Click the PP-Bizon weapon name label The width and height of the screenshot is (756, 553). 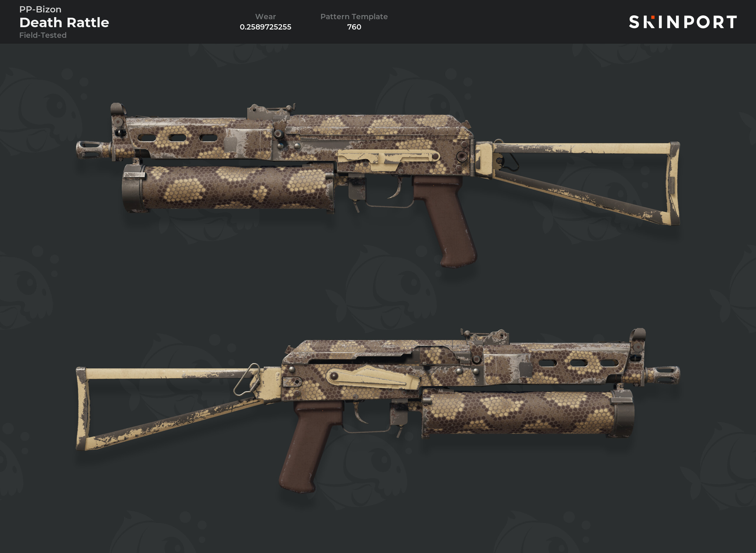click(40, 9)
